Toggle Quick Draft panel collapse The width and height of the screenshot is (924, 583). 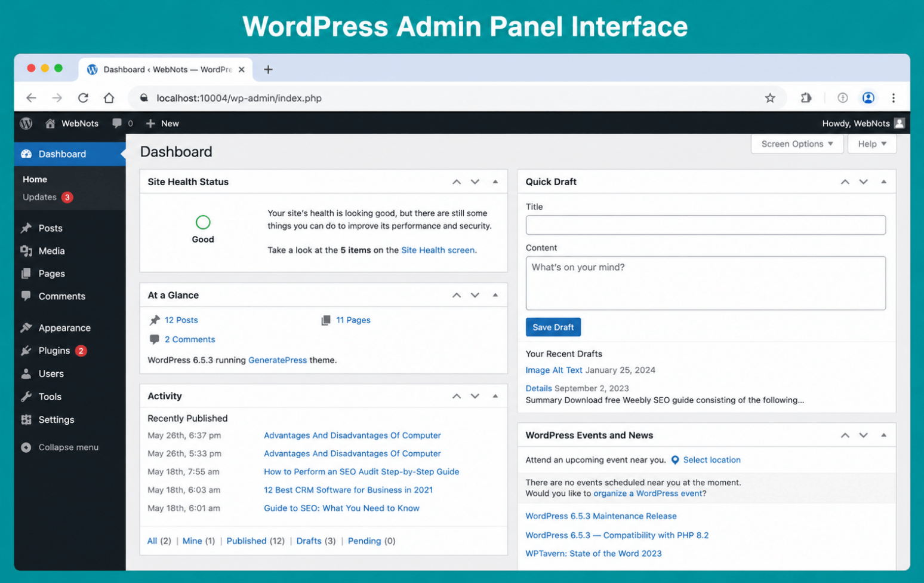(884, 182)
